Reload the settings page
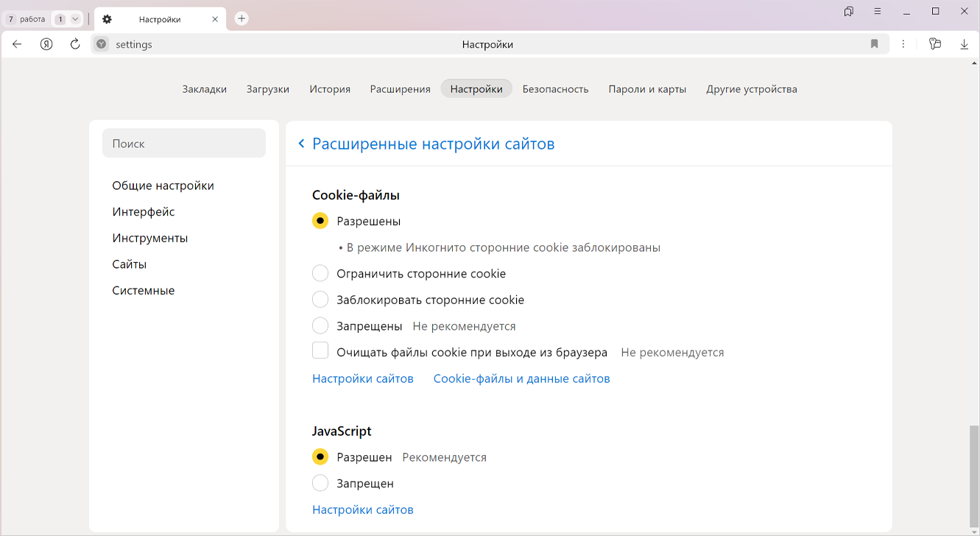980x536 pixels. point(75,44)
